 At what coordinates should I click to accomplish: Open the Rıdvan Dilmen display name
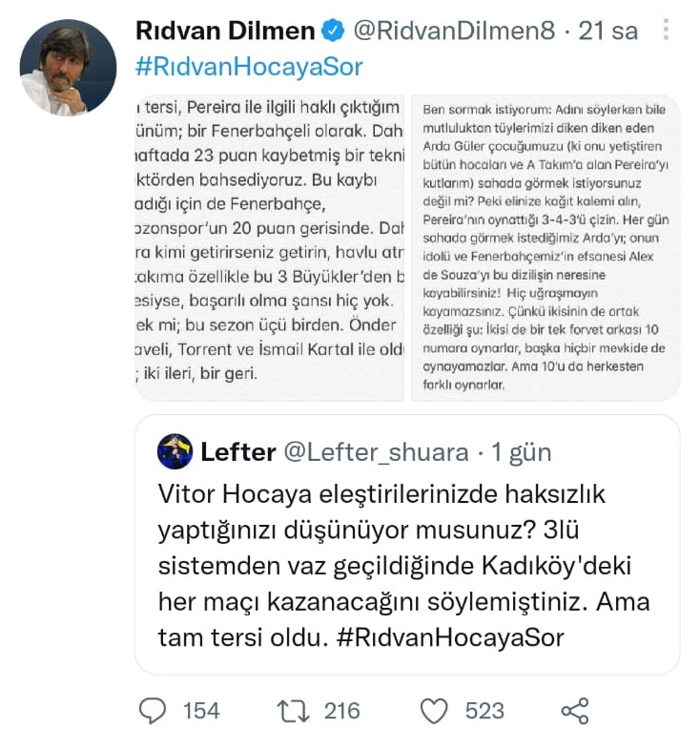(x=225, y=31)
